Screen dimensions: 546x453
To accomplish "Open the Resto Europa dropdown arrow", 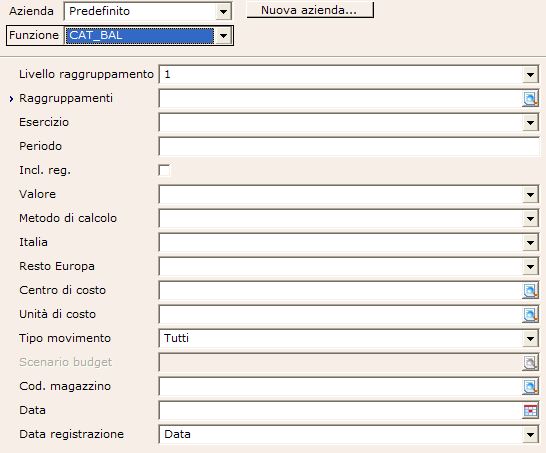I will (x=530, y=267).
